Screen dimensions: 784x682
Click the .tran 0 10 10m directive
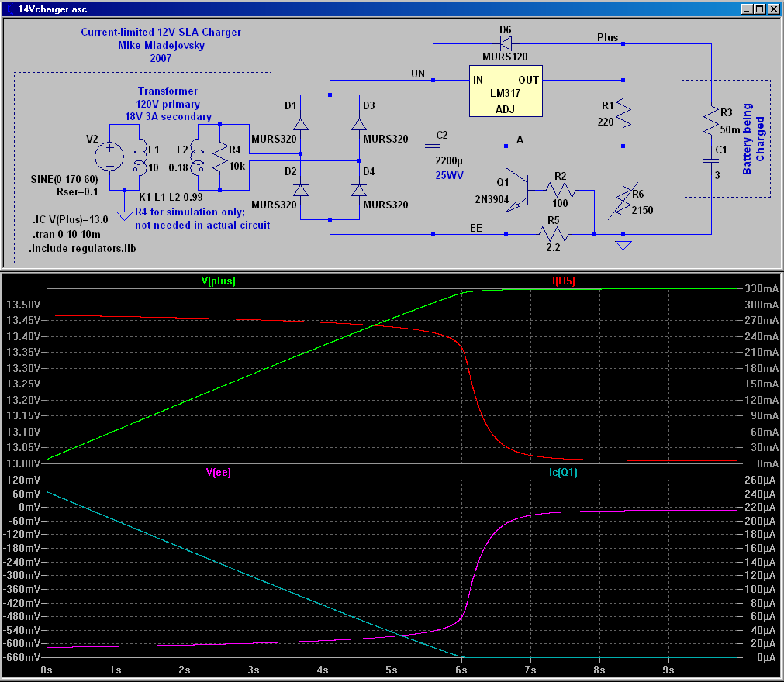point(67,234)
